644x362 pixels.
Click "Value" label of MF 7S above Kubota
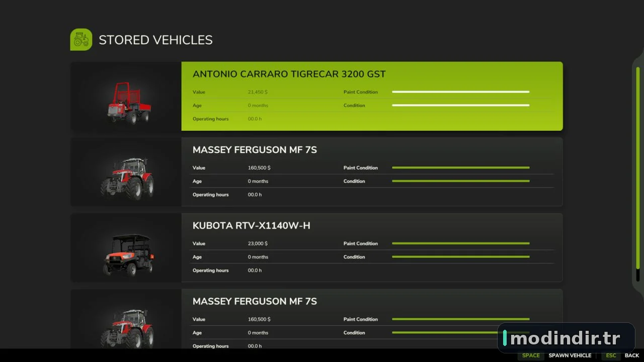(x=199, y=168)
